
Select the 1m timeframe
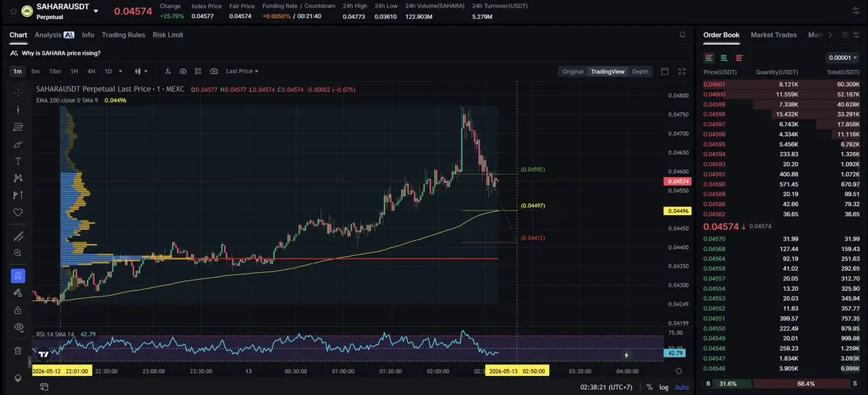17,71
